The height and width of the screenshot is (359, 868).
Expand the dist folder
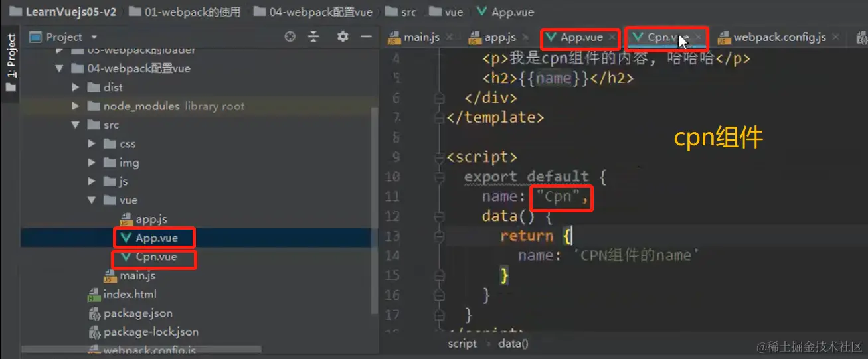(x=76, y=87)
